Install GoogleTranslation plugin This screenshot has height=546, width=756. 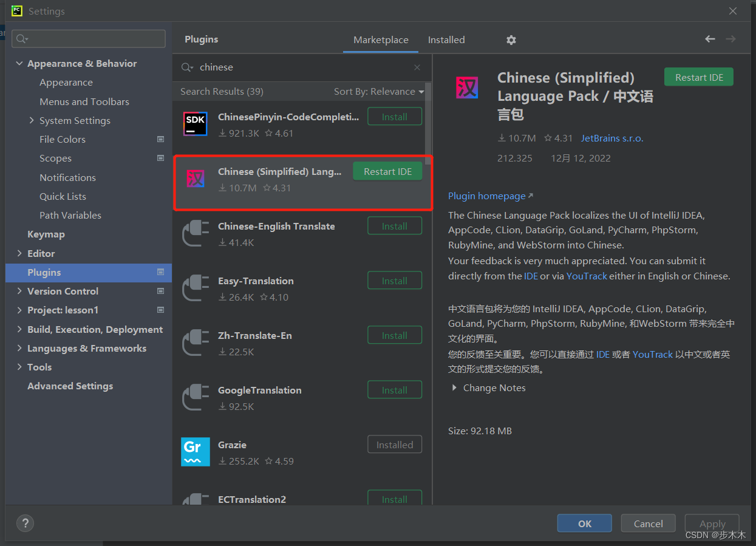395,390
